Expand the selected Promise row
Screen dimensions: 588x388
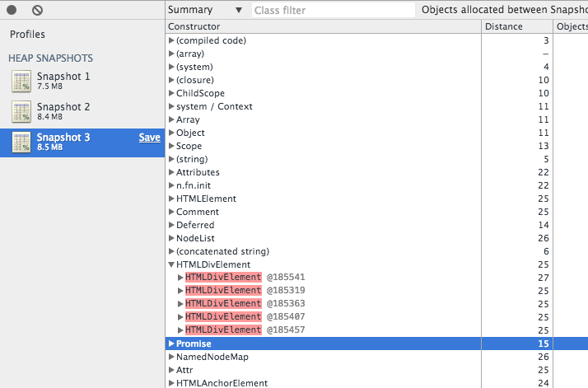click(171, 344)
